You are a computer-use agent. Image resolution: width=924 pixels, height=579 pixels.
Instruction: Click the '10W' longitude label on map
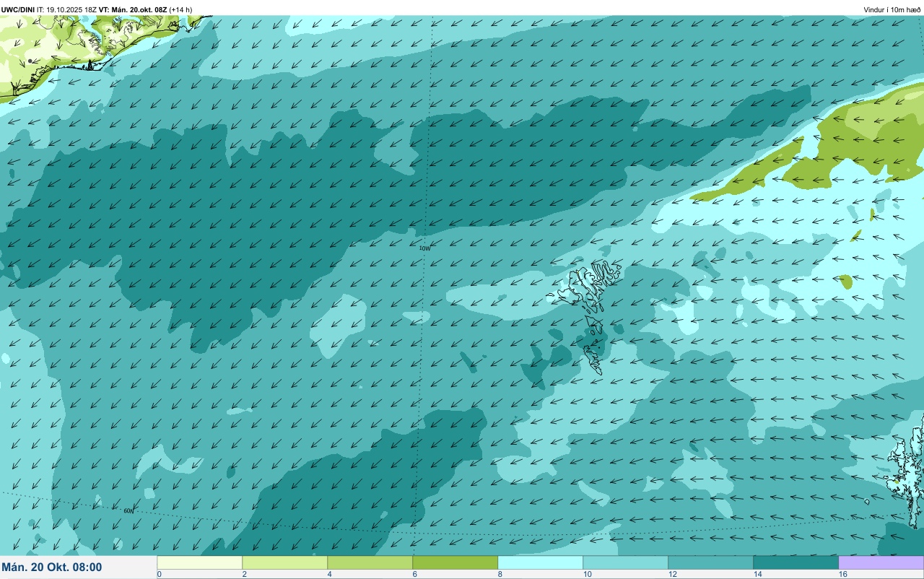tap(425, 248)
